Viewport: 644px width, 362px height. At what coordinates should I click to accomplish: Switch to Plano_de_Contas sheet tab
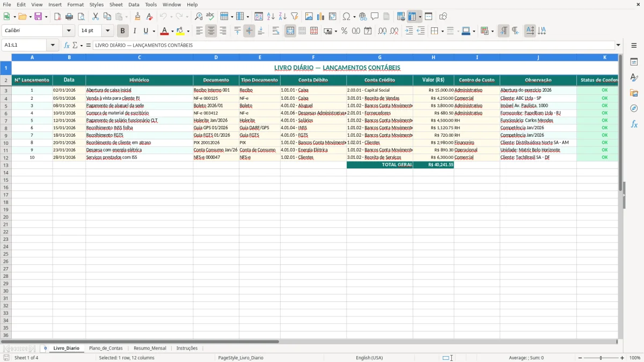(106, 348)
